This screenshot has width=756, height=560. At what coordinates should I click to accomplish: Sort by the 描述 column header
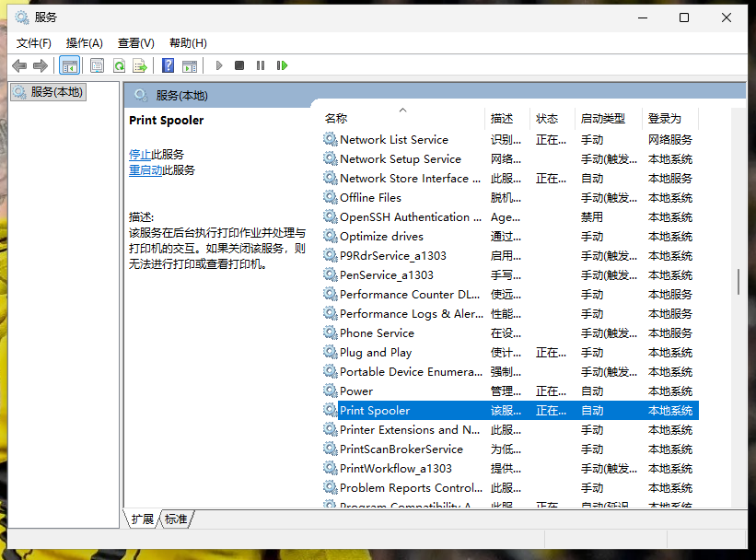coord(507,118)
